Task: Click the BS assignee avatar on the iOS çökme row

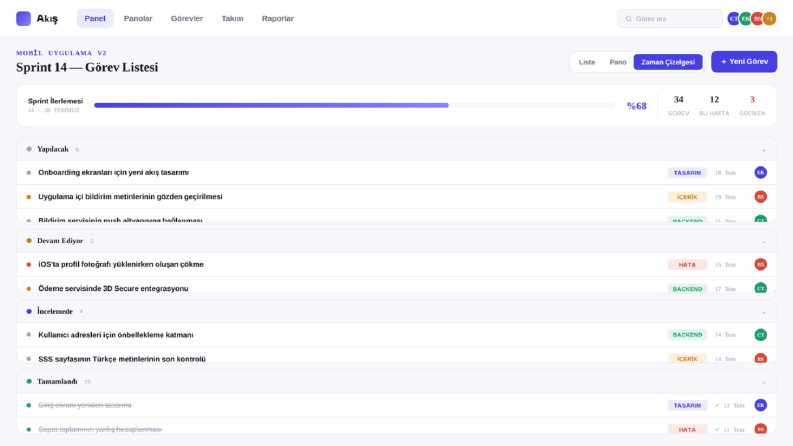Action: (x=761, y=264)
